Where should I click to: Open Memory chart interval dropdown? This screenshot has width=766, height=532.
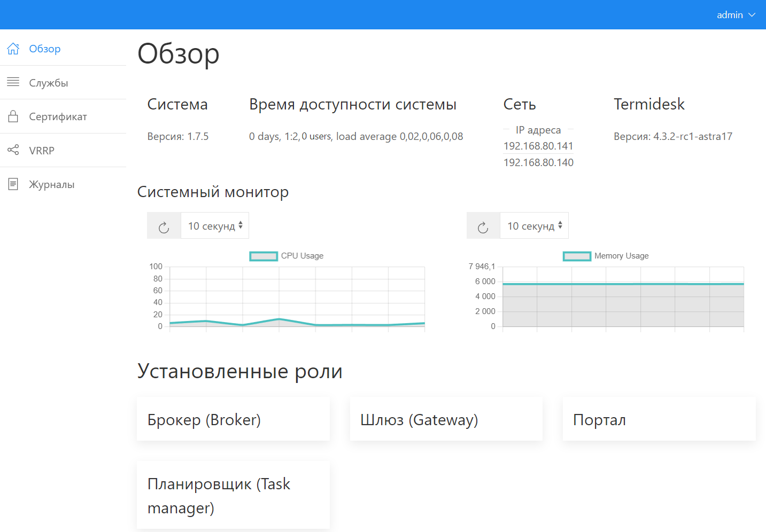[x=534, y=226]
